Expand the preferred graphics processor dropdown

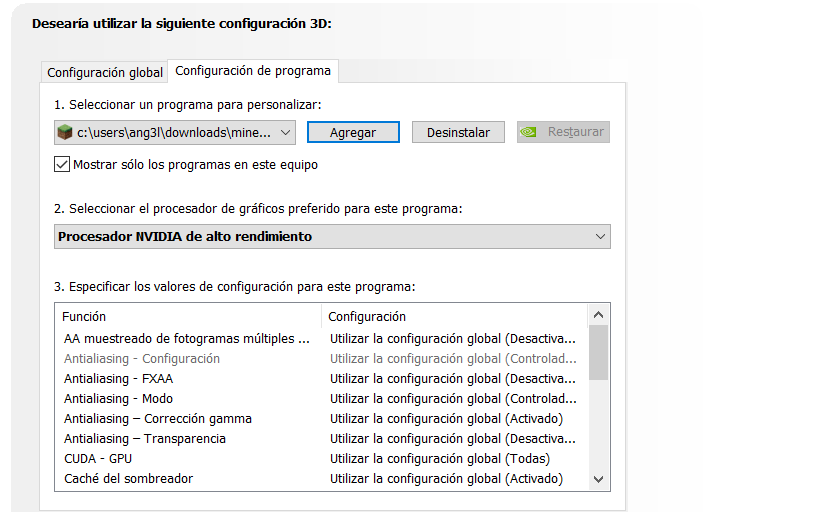332,236
